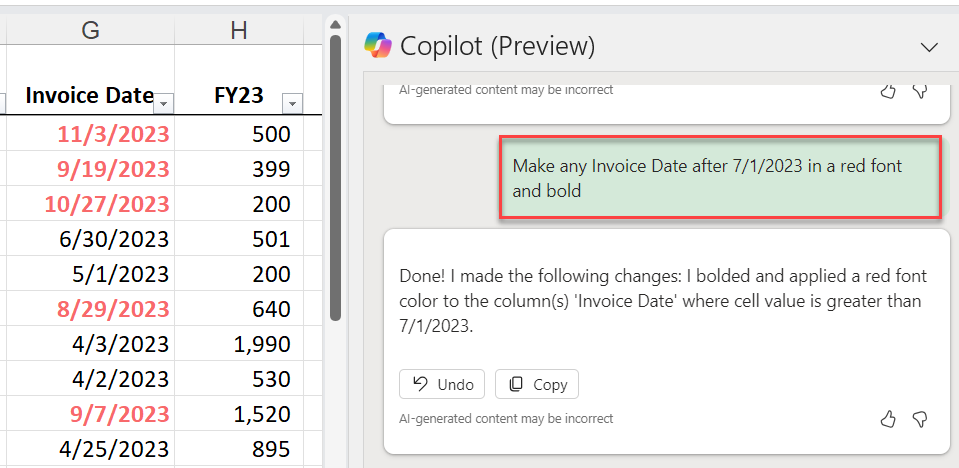Click the Copy button
Viewport: 959px width, 468px height.
click(536, 384)
